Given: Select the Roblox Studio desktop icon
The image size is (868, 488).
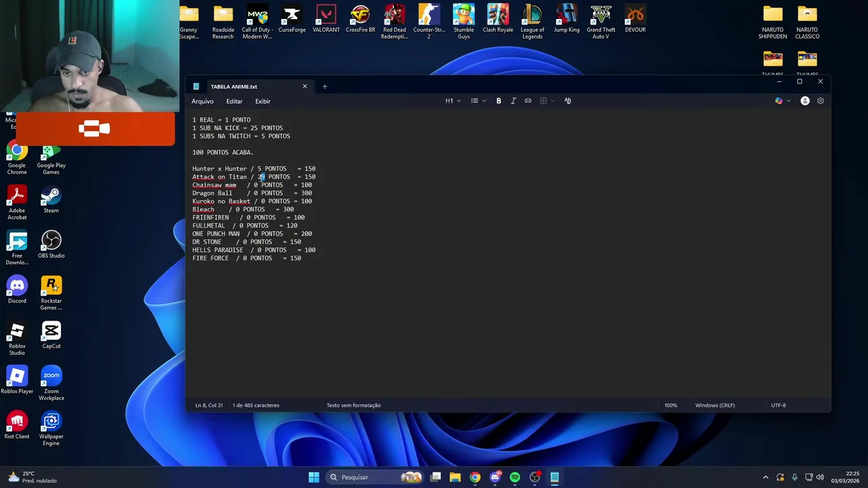Looking at the screenshot, I should click(17, 339).
